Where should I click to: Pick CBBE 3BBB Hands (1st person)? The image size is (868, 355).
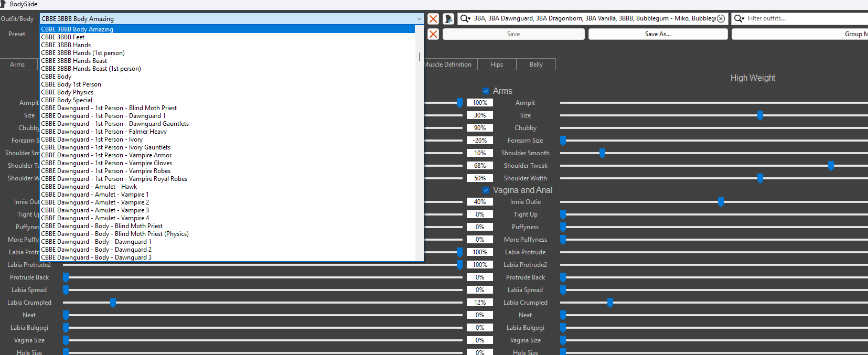(x=228, y=53)
